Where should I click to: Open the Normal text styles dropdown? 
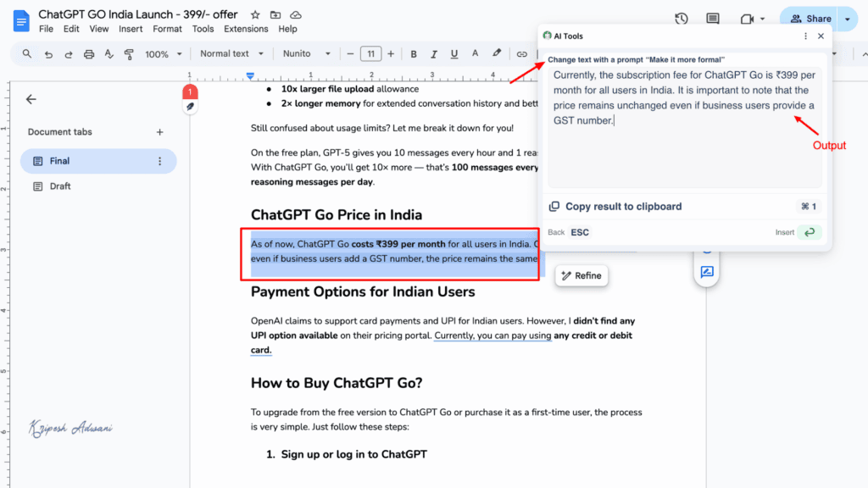[x=231, y=53]
